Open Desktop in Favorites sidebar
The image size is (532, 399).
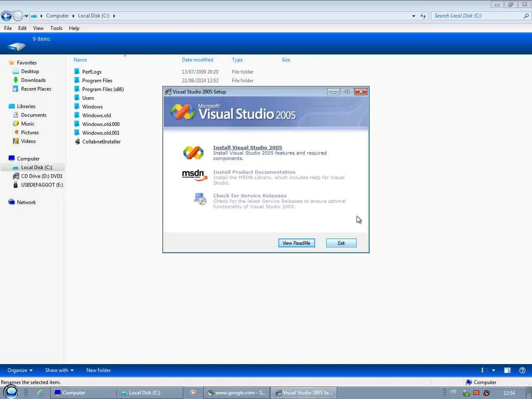pos(30,71)
